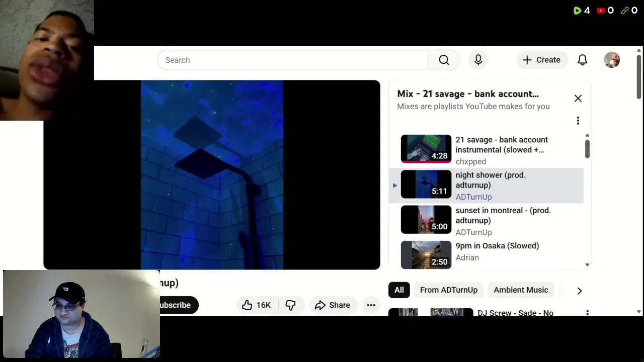Screen dimensions: 644x362
Task: Click the now-playing arrow beside night shower
Action: click(395, 186)
